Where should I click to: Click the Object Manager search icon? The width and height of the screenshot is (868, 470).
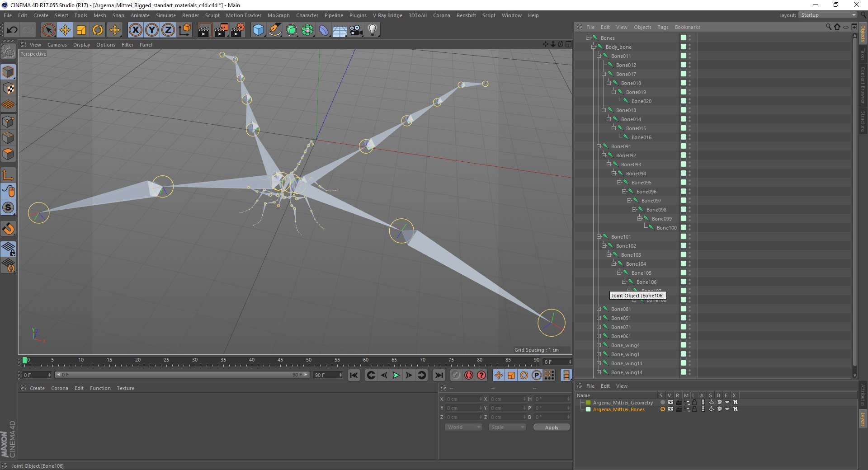point(828,27)
